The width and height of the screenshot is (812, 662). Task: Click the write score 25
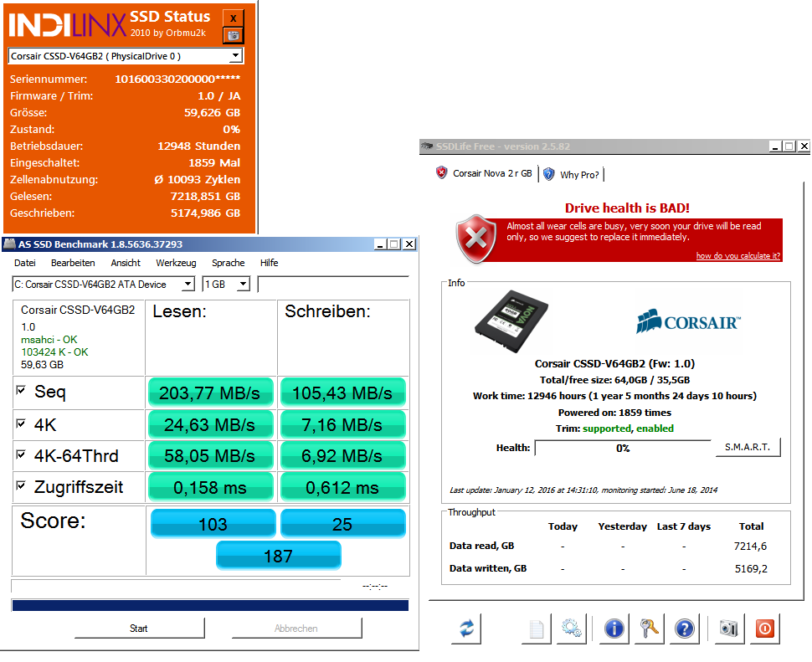point(342,524)
